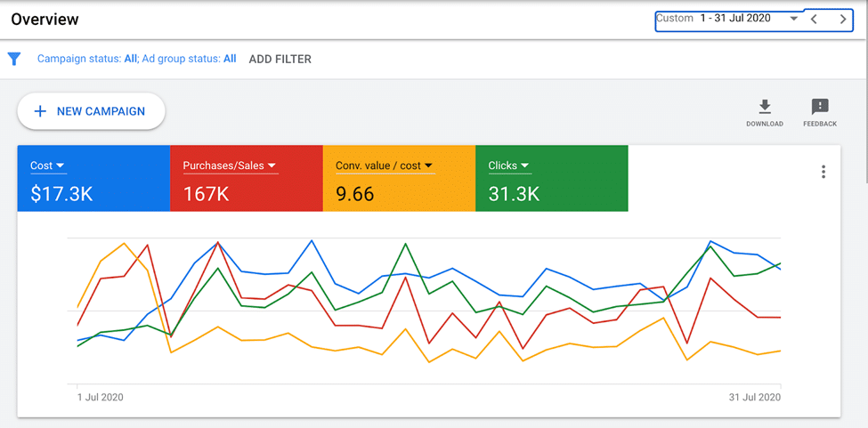
Task: Edit Ad group status: All filter
Action: pos(190,59)
